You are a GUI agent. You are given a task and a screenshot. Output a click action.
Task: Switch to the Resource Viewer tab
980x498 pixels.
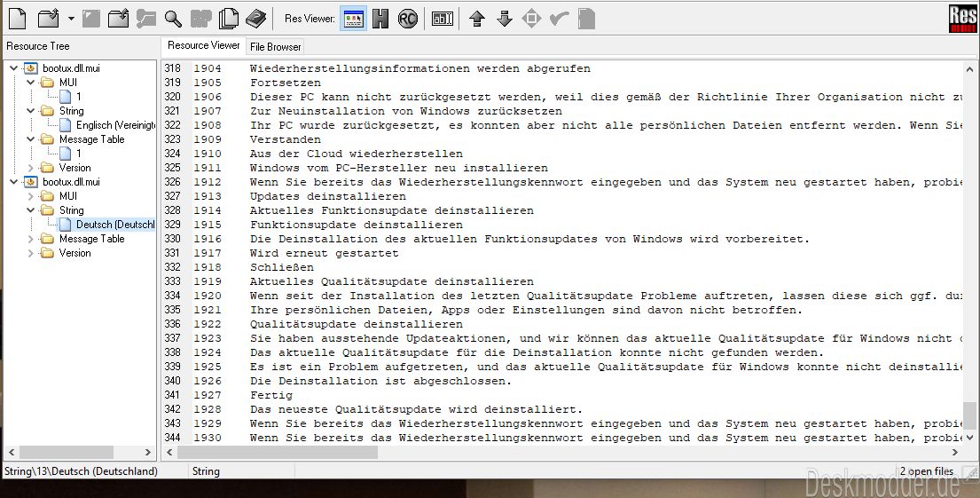click(203, 45)
